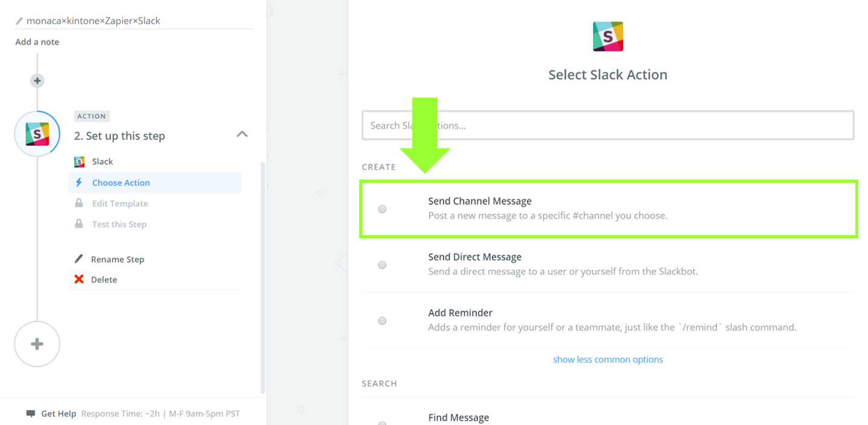Open the locked Edit Template step

pos(119,204)
